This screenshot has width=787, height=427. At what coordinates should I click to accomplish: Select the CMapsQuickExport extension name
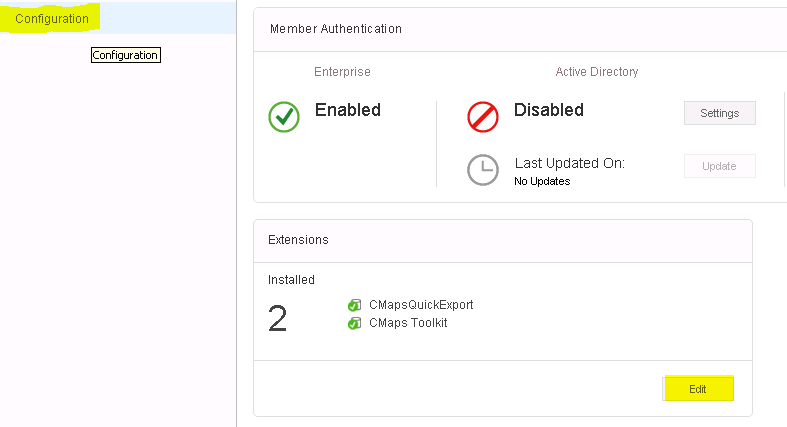(x=421, y=305)
